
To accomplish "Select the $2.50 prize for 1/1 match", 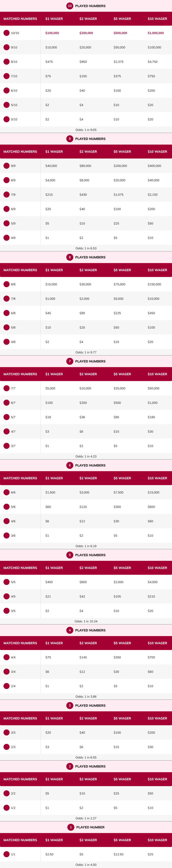I will click(x=49, y=854).
